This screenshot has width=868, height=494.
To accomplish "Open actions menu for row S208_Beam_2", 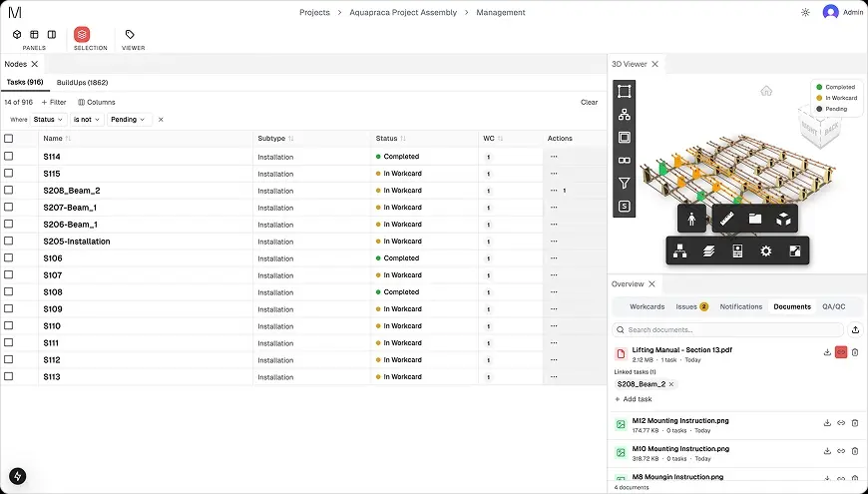I will [554, 190].
